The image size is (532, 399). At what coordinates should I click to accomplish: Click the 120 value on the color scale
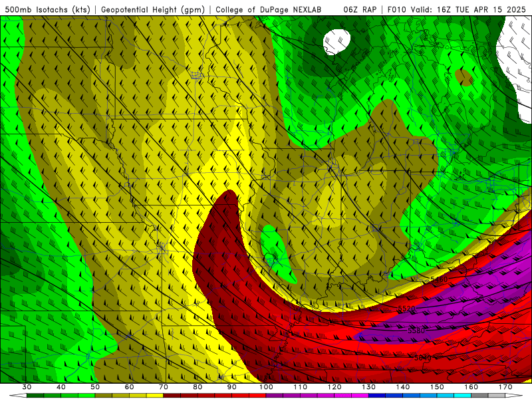click(334, 387)
